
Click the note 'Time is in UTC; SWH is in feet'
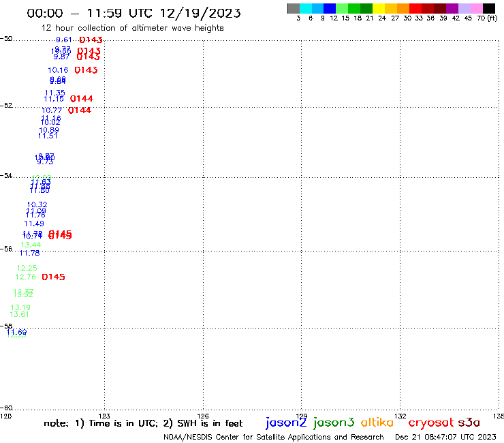click(x=143, y=423)
